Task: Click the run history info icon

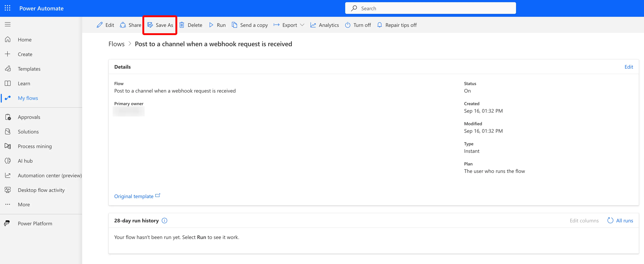Action: (x=164, y=221)
